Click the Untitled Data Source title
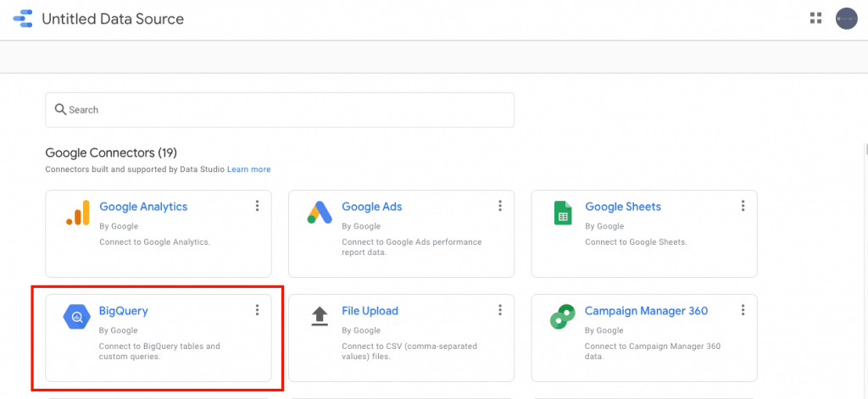Viewport: 868px width, 399px height. click(x=113, y=19)
